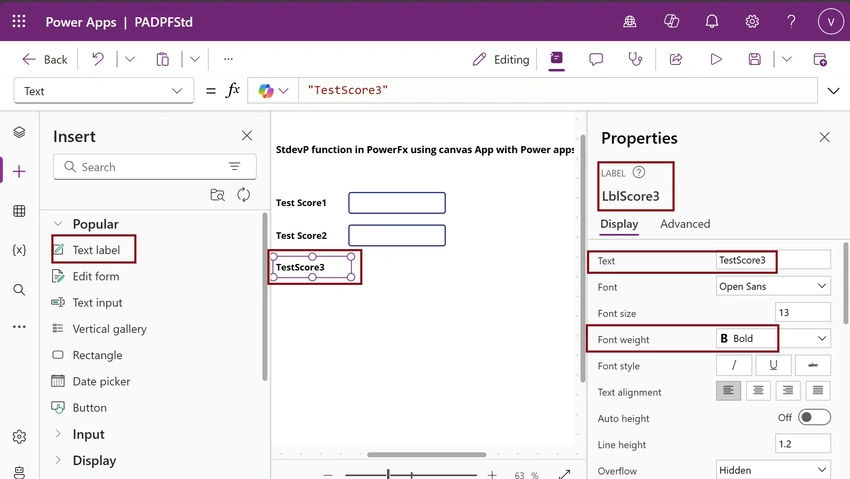Open the sidebar more options ellipsis
Screen dimensions: 850x479
(x=19, y=327)
